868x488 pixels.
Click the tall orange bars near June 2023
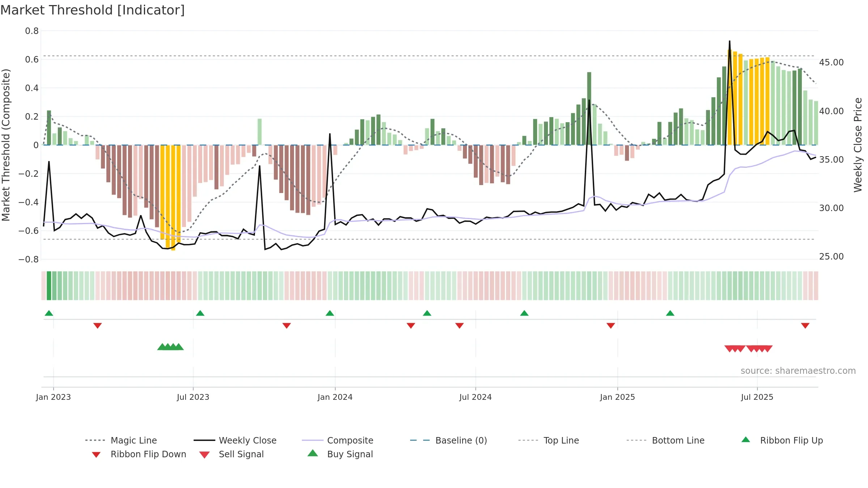170,197
